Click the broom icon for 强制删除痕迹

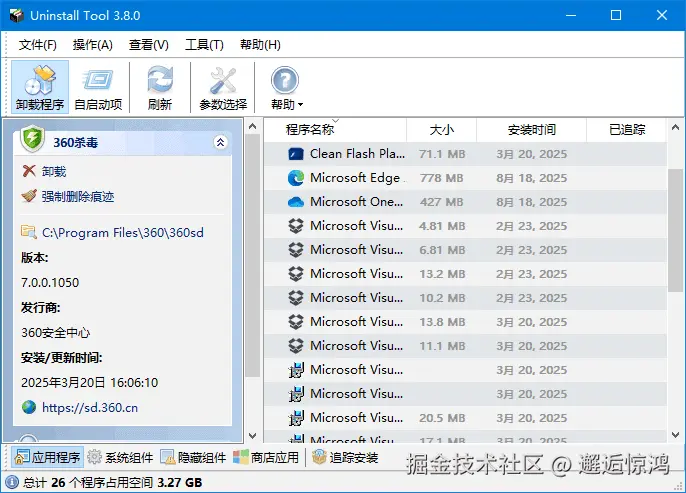coord(29,196)
